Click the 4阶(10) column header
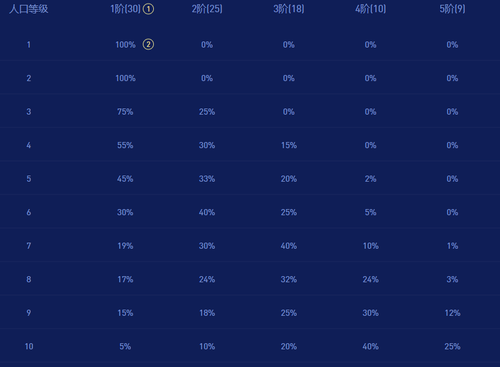This screenshot has height=367, width=500. click(x=371, y=9)
